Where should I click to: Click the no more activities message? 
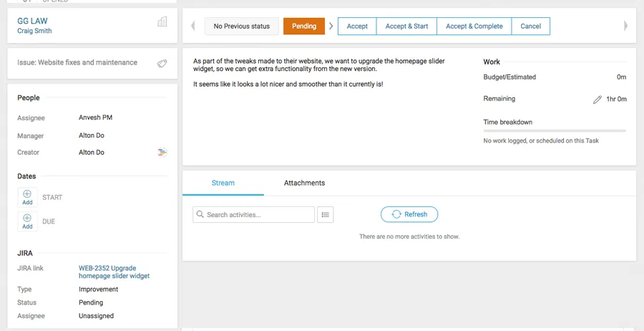(409, 237)
